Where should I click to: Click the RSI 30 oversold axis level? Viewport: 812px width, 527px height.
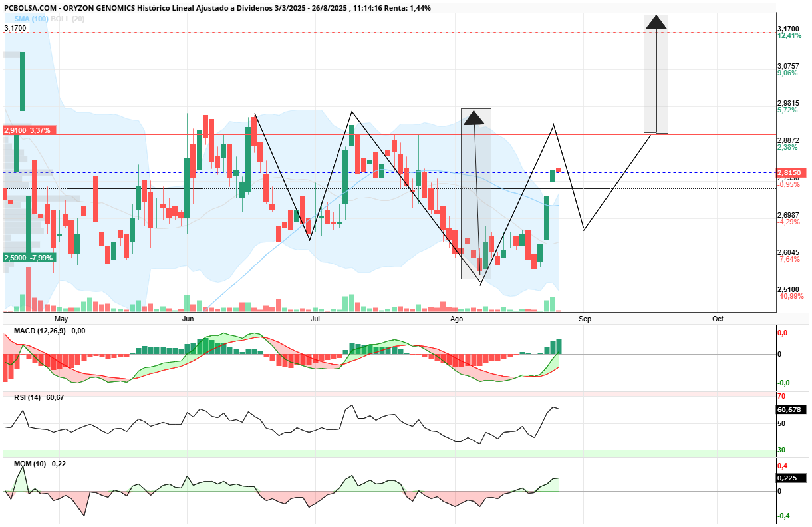pyautogui.click(x=781, y=450)
